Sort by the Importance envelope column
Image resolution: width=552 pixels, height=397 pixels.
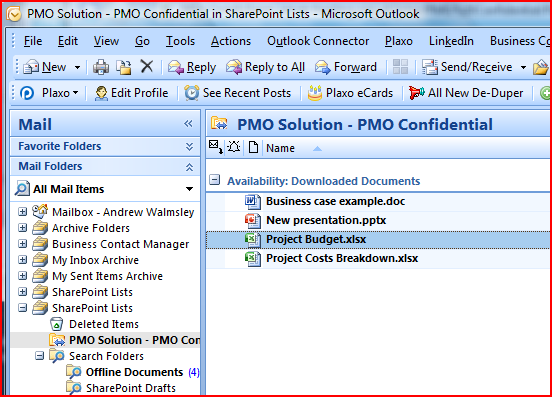coord(215,147)
